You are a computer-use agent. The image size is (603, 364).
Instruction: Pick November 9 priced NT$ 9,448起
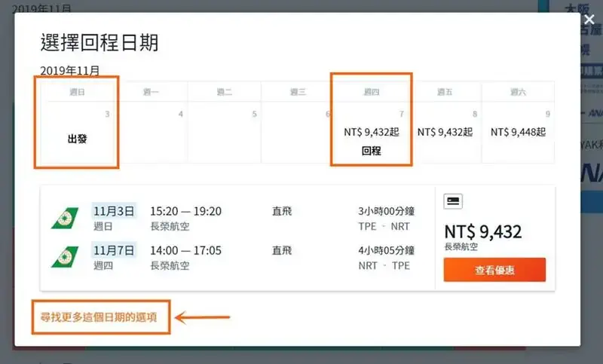(519, 133)
